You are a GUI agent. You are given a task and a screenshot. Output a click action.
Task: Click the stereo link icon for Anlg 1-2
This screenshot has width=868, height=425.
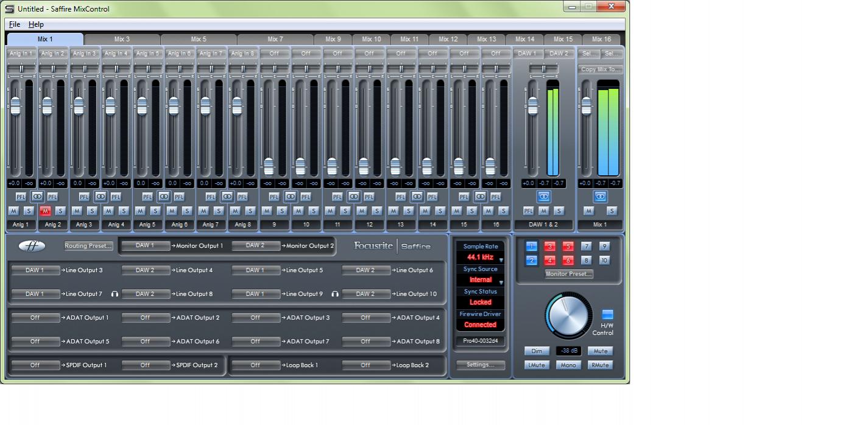click(37, 197)
